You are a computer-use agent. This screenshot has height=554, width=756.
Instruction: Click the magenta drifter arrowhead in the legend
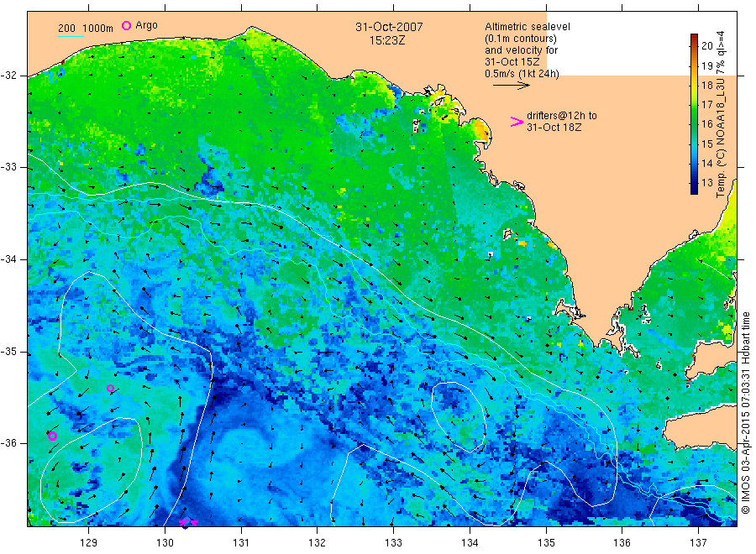[517, 122]
